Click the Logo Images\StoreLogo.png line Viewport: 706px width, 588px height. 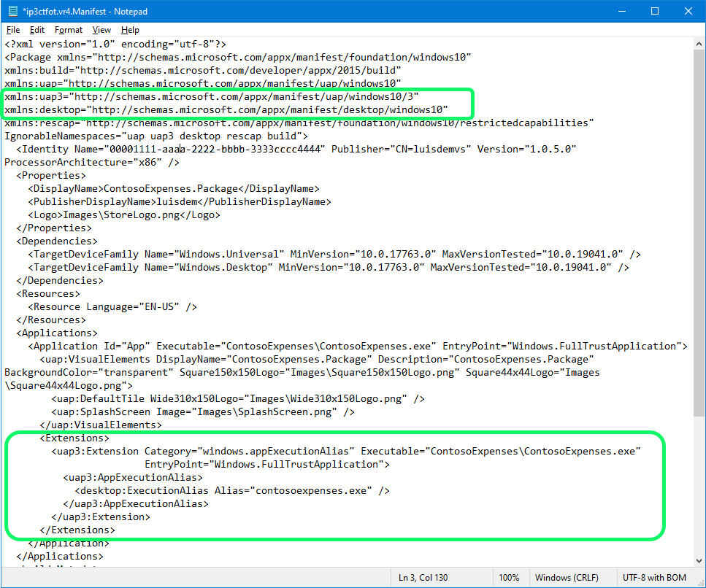[124, 214]
